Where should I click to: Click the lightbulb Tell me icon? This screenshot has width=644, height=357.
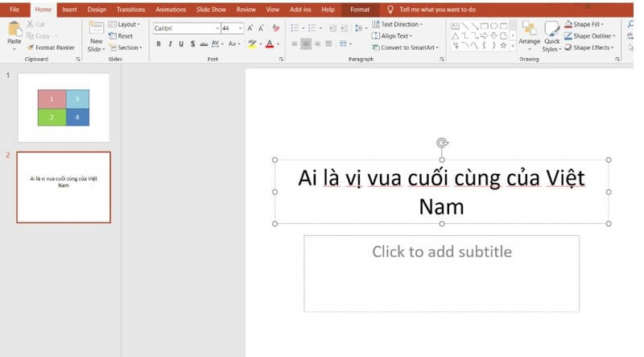(x=390, y=10)
